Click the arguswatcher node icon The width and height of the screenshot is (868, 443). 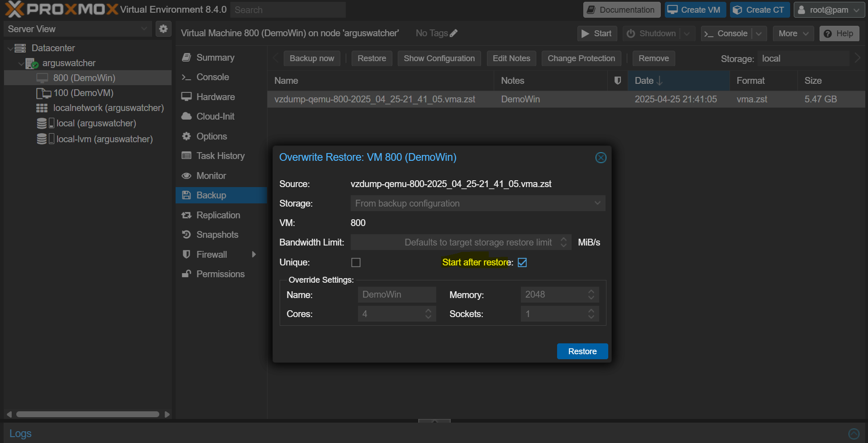point(32,63)
